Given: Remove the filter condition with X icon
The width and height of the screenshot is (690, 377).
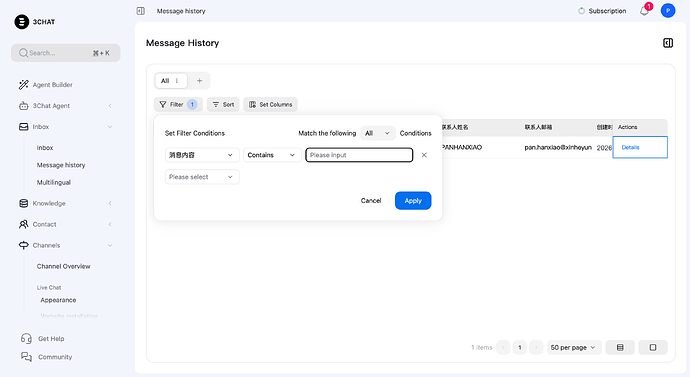Looking at the screenshot, I should (424, 155).
